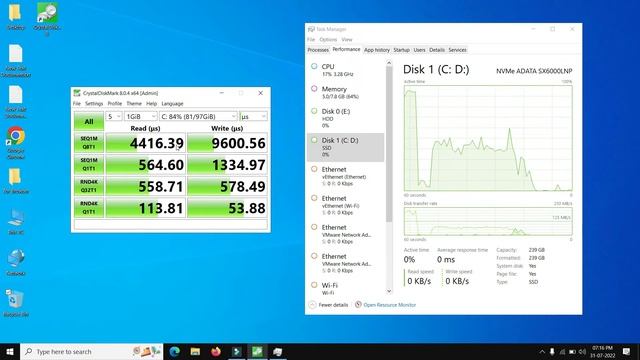Run the SEQ1M Q8T1 test

pyautogui.click(x=89, y=142)
